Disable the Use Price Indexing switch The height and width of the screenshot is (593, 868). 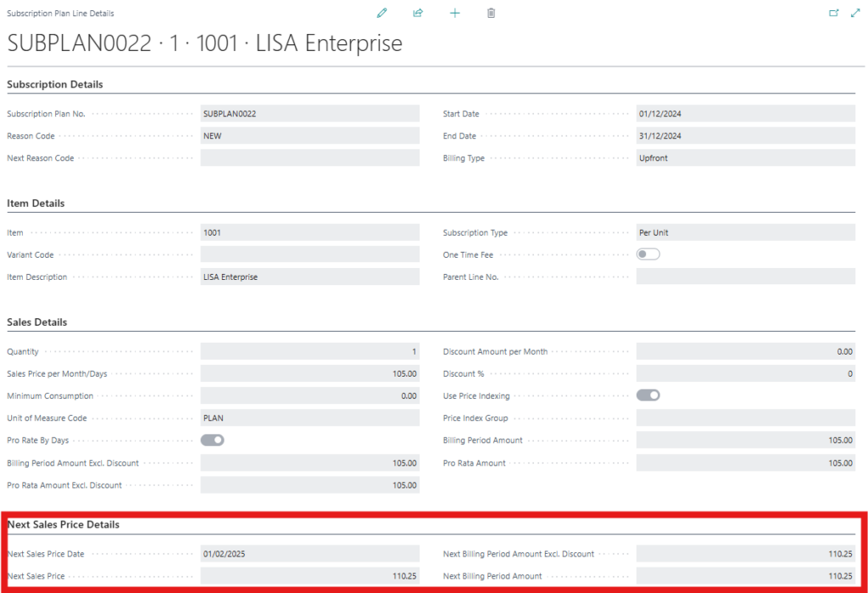[648, 395]
